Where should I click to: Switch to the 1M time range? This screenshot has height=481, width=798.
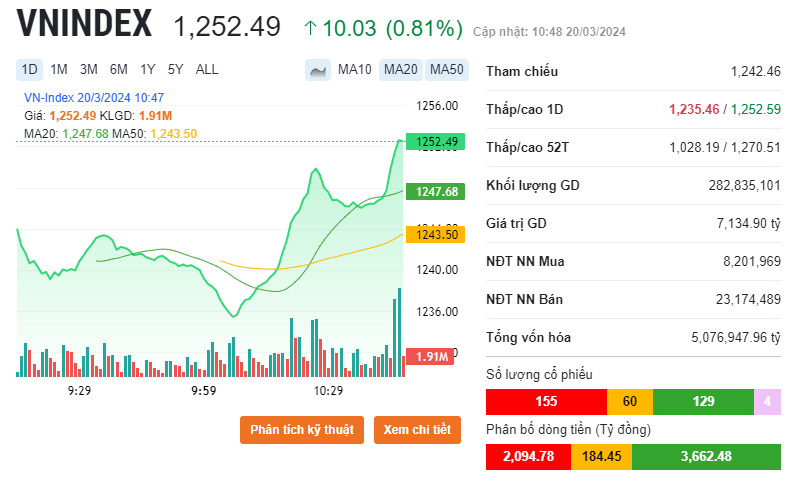(59, 70)
